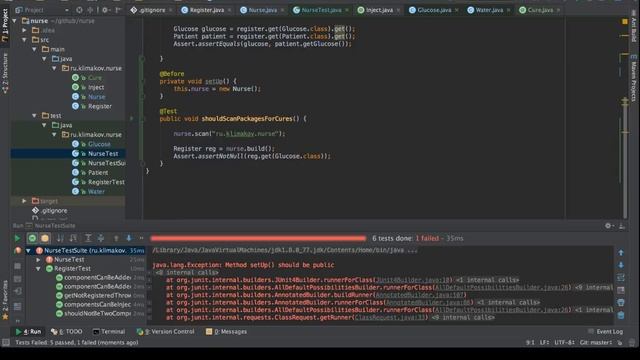This screenshot has width=640, height=360.
Task: Open the 0: Messages tool window
Action: 226,332
